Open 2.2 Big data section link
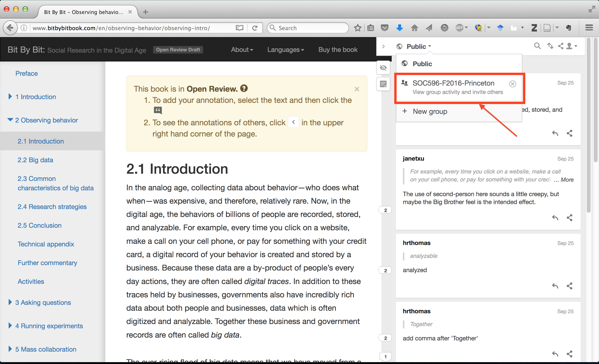Image resolution: width=599 pixels, height=364 pixels. point(35,160)
